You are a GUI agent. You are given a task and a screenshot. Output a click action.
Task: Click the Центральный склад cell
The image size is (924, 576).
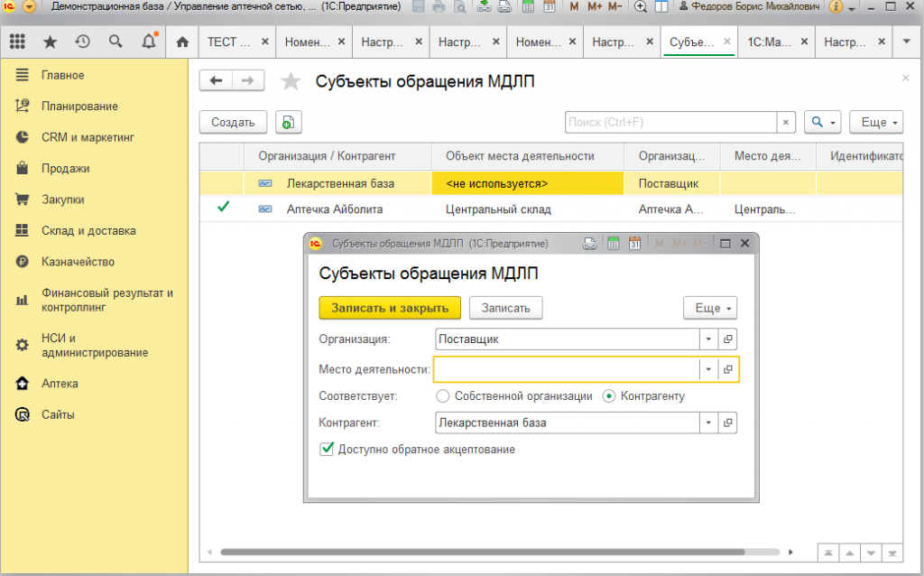(527, 209)
